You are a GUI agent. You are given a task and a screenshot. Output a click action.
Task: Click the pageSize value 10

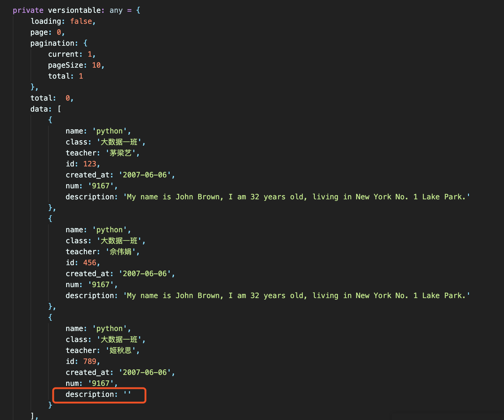96,65
